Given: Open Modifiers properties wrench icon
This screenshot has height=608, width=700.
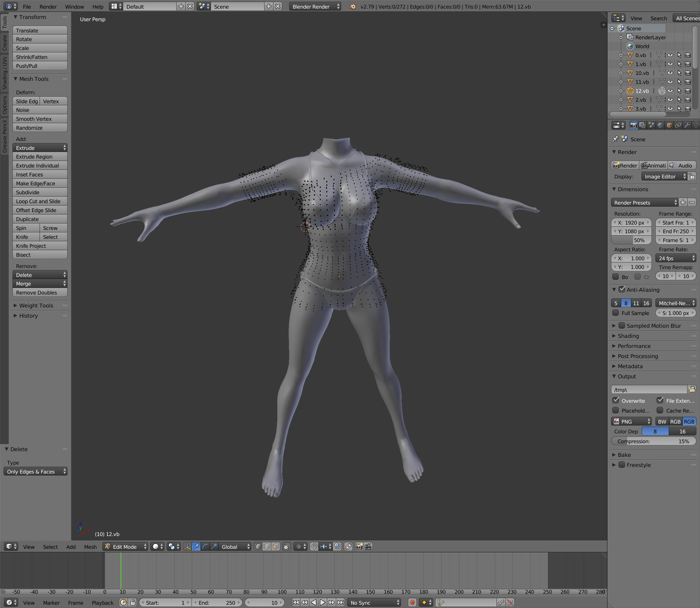Looking at the screenshot, I should click(x=687, y=125).
